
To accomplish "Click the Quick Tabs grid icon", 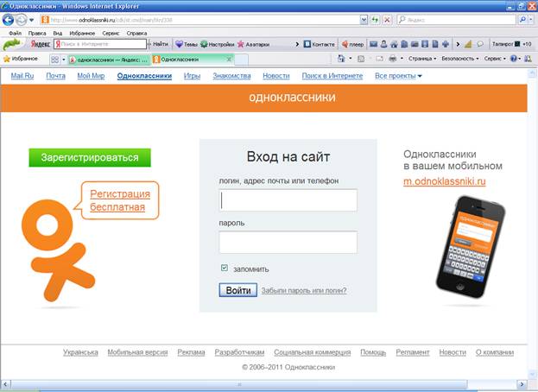I will [x=54, y=60].
